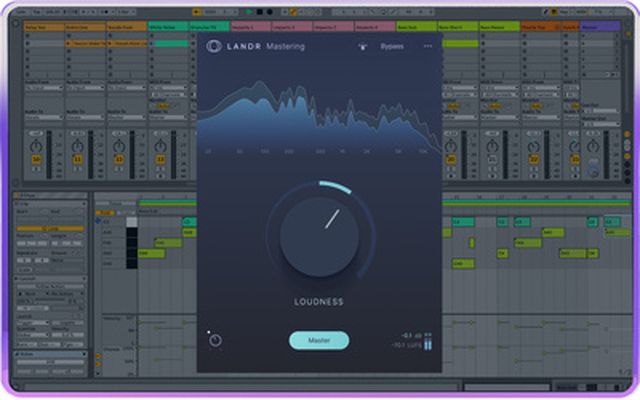640x400 pixels.
Task: Click the pan knob above activator 12
Action: coord(119,146)
